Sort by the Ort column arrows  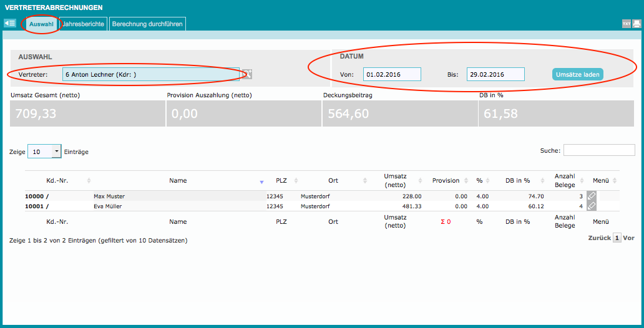pos(333,181)
